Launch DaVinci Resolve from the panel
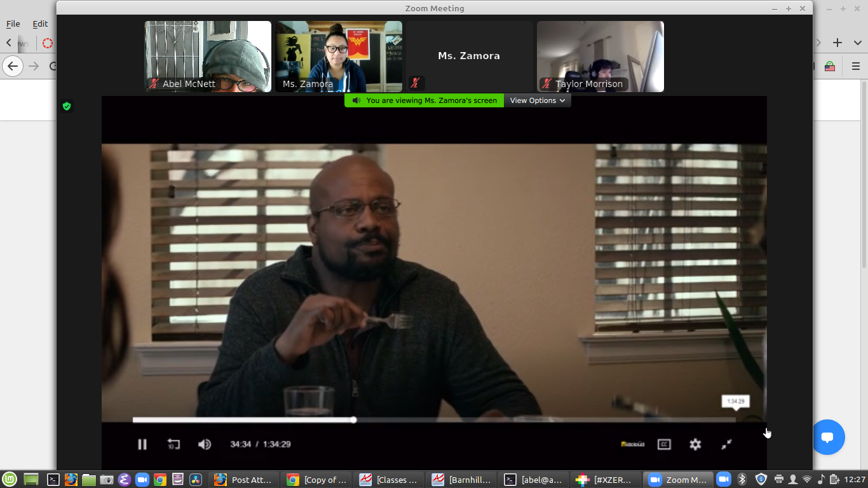The width and height of the screenshot is (868, 488). [x=196, y=480]
